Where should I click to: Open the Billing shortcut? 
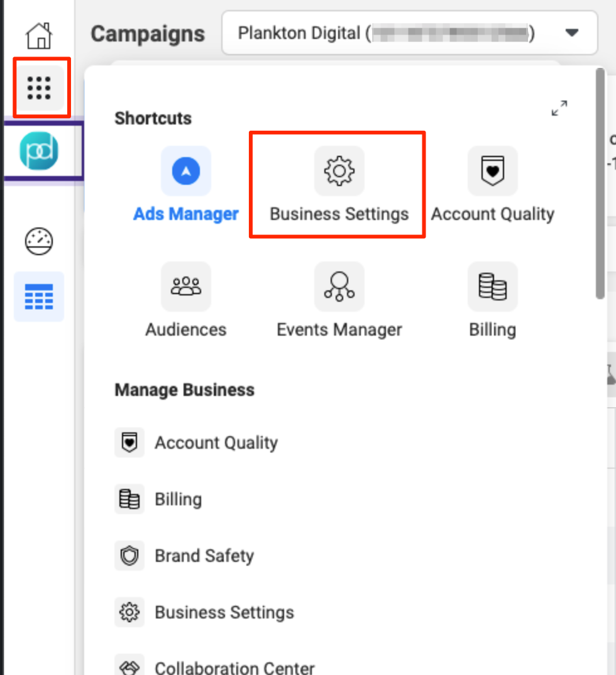pos(492,300)
